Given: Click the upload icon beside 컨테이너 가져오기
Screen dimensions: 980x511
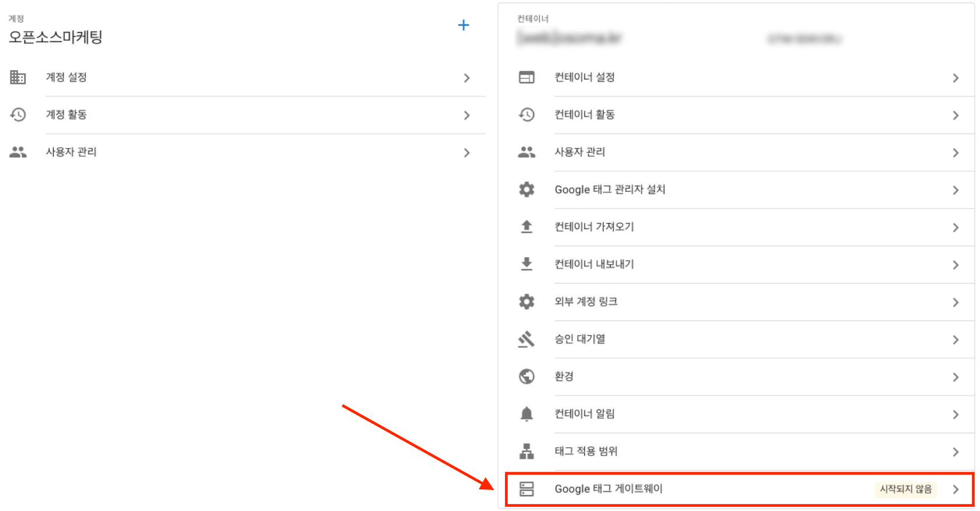Looking at the screenshot, I should click(526, 227).
